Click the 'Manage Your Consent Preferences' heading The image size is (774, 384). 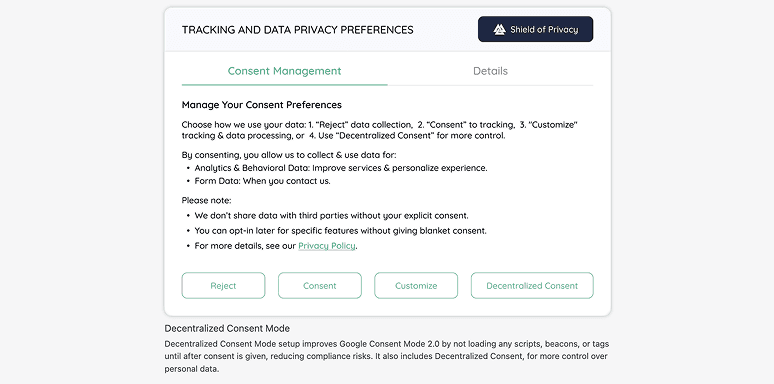[262, 105]
